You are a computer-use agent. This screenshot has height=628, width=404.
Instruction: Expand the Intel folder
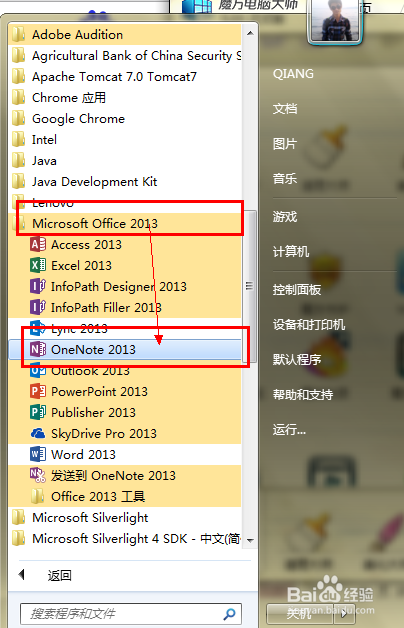coord(125,140)
